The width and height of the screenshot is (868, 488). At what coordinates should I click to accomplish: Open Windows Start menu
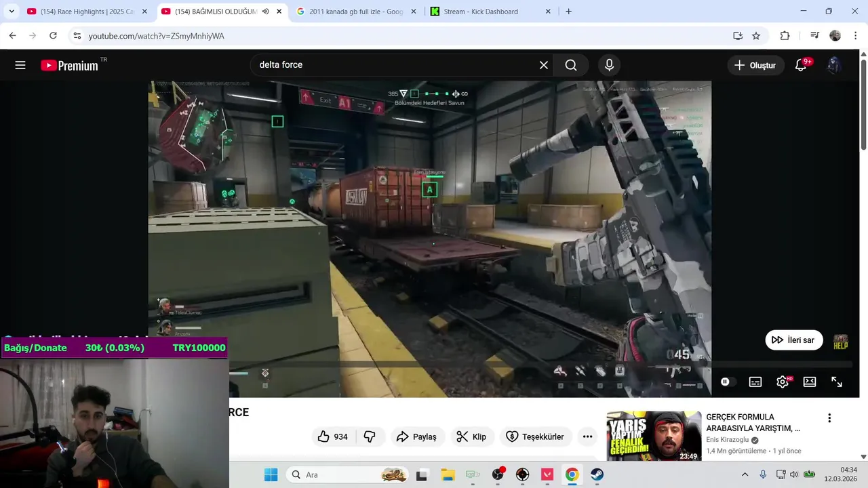tap(271, 474)
